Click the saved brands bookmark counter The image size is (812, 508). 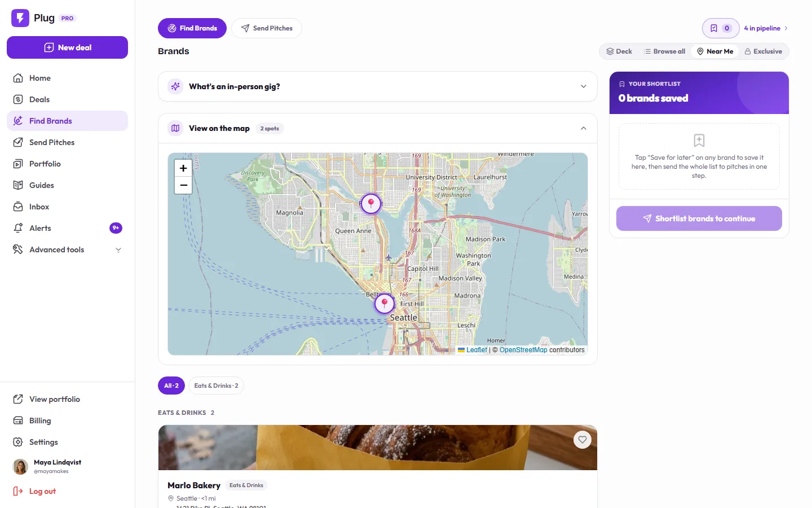coord(721,28)
